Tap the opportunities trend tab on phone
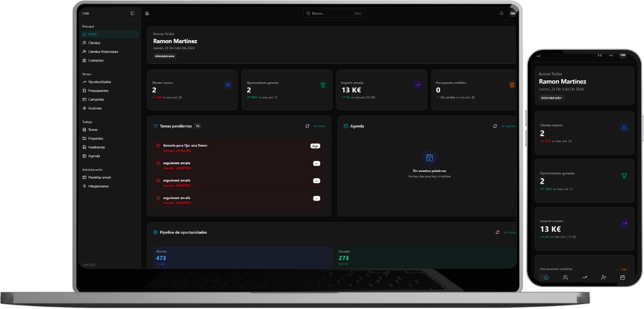The image size is (644, 309). pyautogui.click(x=584, y=277)
